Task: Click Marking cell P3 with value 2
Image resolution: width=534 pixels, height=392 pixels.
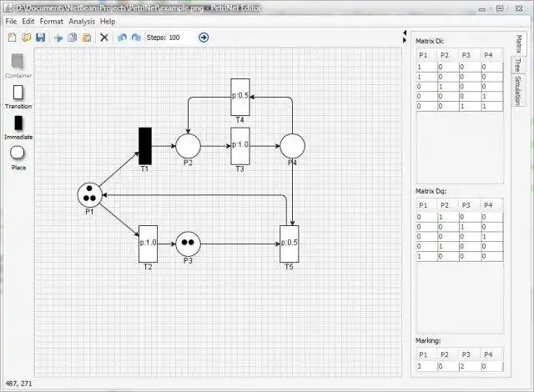Action: (470, 366)
